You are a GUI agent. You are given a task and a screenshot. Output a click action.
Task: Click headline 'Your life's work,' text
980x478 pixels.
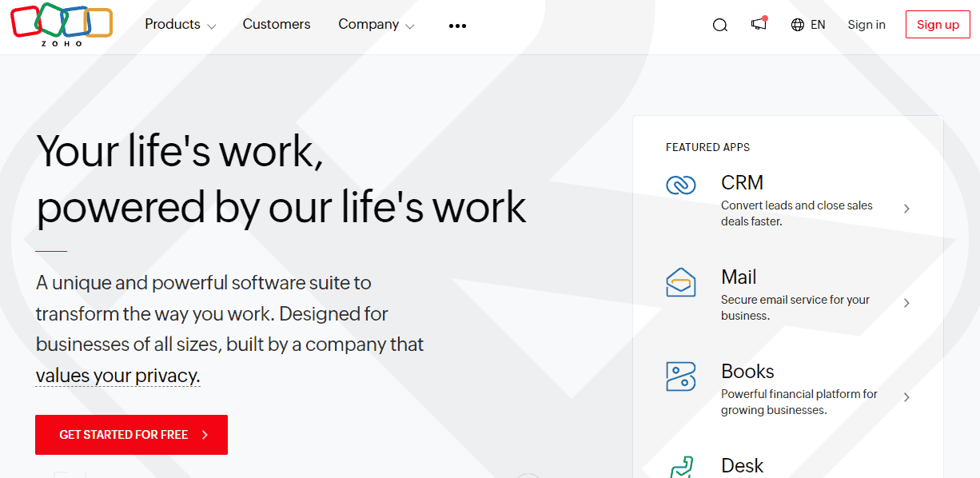(x=180, y=151)
